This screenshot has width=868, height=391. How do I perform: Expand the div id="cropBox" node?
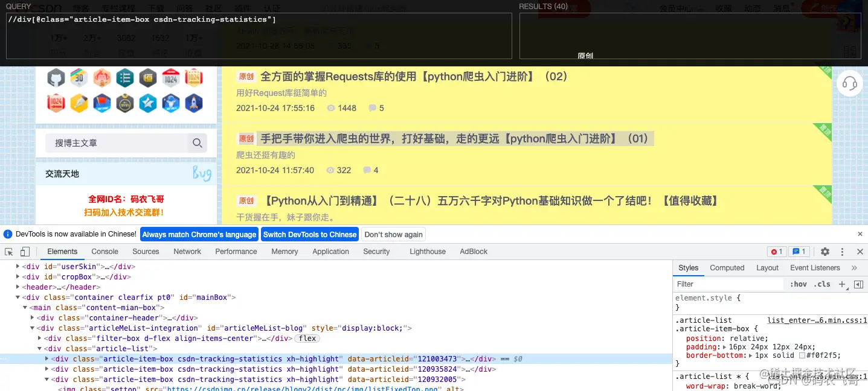18,277
